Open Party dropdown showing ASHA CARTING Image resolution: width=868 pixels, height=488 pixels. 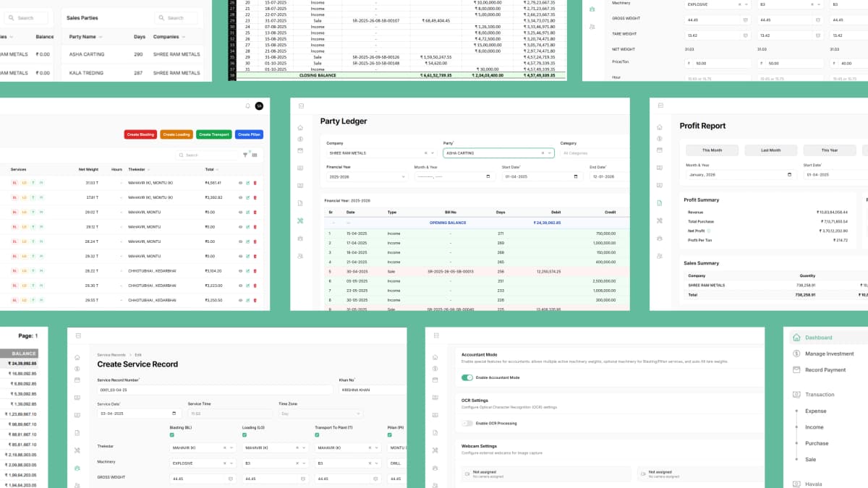point(498,153)
